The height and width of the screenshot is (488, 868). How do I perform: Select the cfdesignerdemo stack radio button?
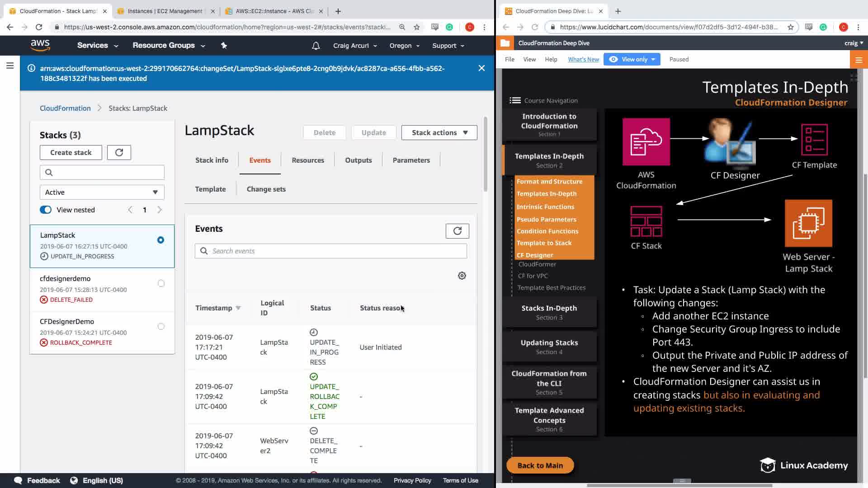tap(161, 283)
